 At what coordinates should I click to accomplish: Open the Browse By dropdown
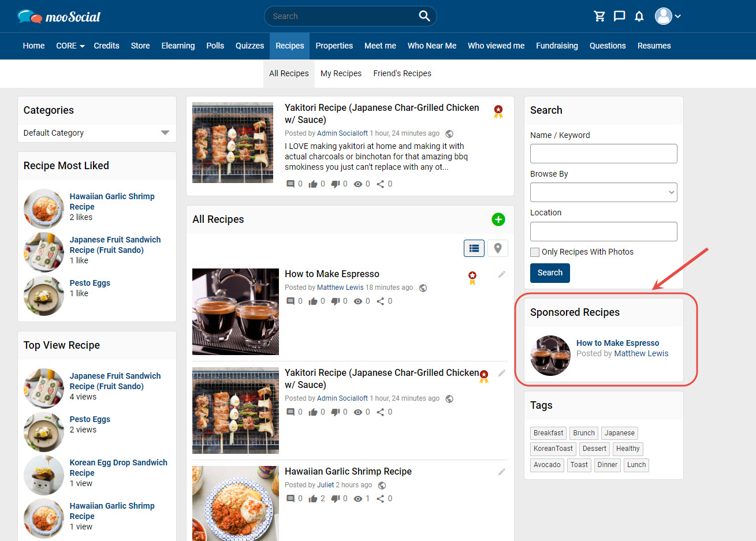point(604,192)
